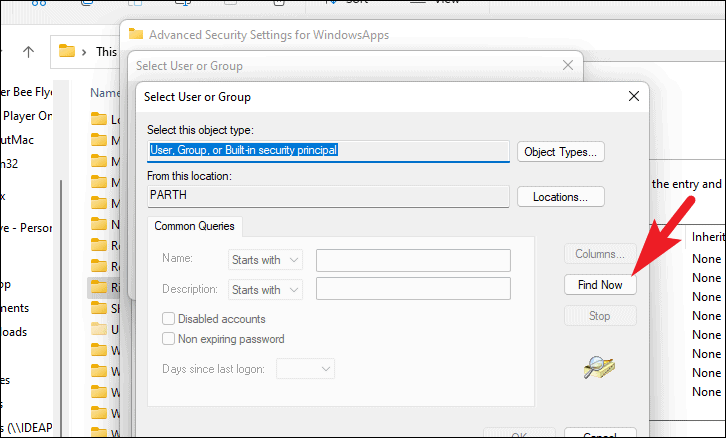Close the background Select User or Group dialog

click(568, 65)
